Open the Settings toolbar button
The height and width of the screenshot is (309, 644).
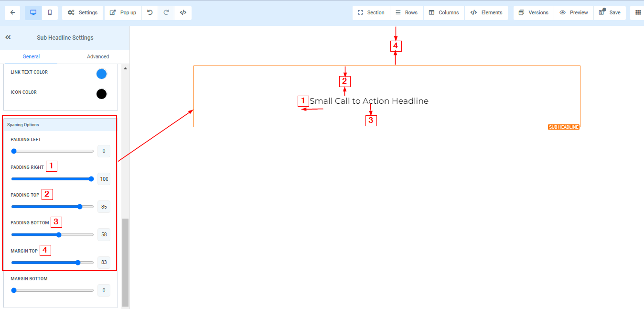click(83, 12)
